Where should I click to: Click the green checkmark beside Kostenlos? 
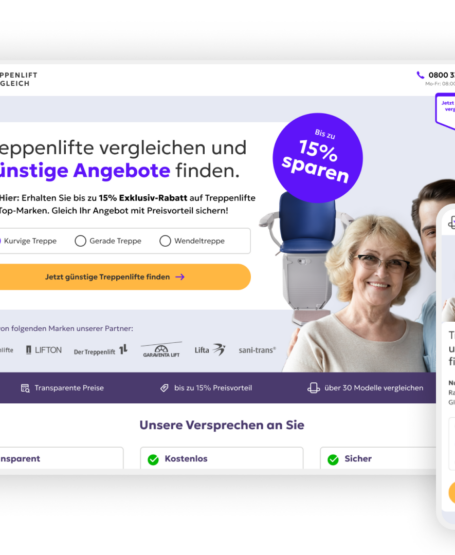pyautogui.click(x=153, y=459)
